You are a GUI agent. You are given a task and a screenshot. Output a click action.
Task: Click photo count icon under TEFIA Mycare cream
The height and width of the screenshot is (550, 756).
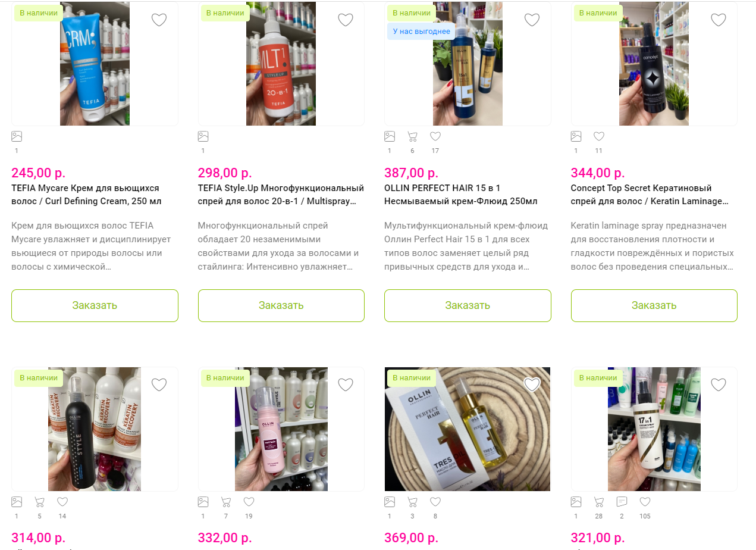click(x=17, y=136)
